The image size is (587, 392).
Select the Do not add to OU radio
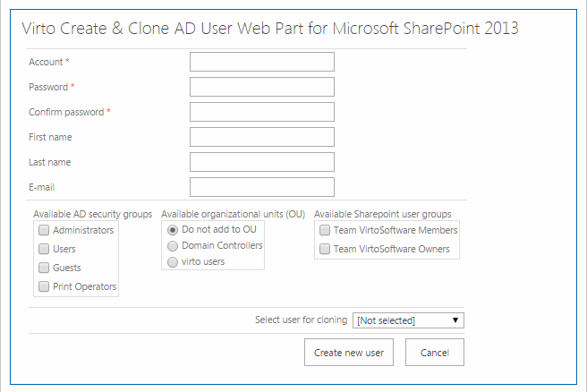tap(172, 230)
